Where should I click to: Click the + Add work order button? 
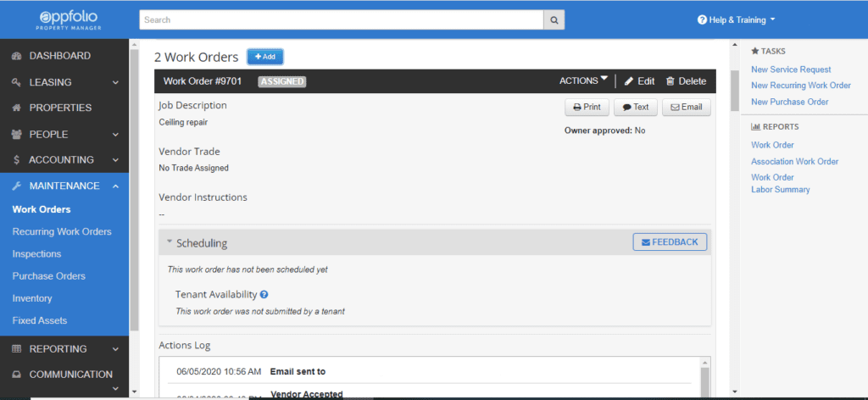pos(265,57)
